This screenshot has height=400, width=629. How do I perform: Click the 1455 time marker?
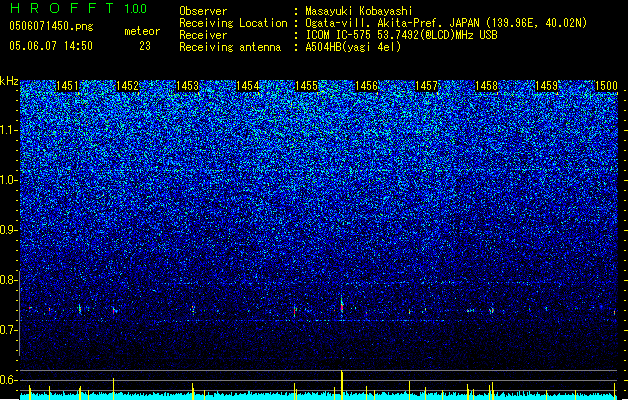pos(306,86)
